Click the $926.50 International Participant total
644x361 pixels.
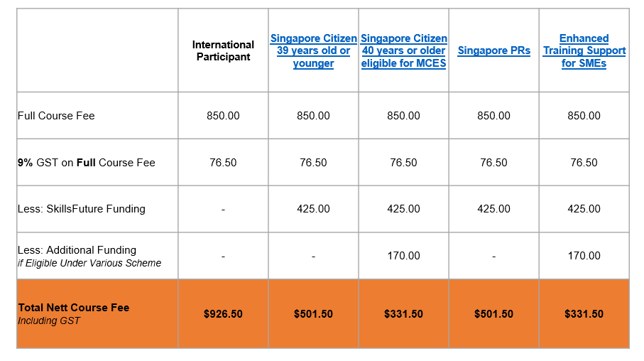[223, 314]
